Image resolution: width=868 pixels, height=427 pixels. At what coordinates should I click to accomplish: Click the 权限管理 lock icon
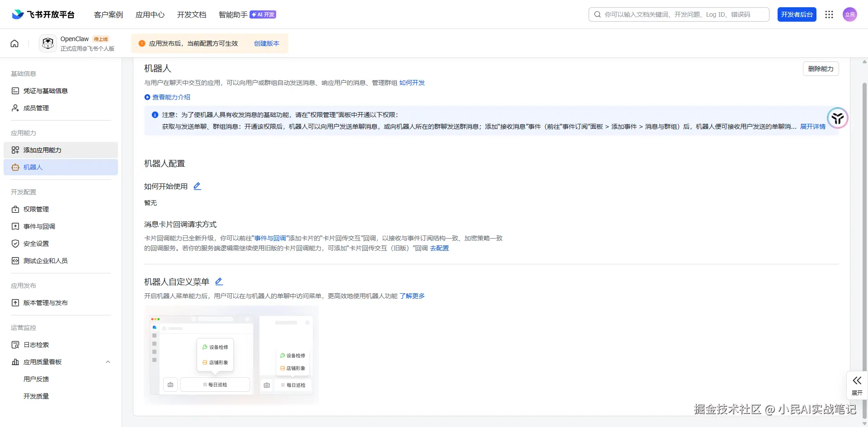point(15,209)
